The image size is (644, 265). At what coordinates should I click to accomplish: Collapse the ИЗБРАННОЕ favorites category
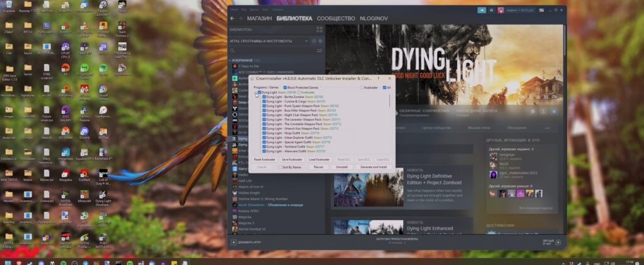[230, 60]
